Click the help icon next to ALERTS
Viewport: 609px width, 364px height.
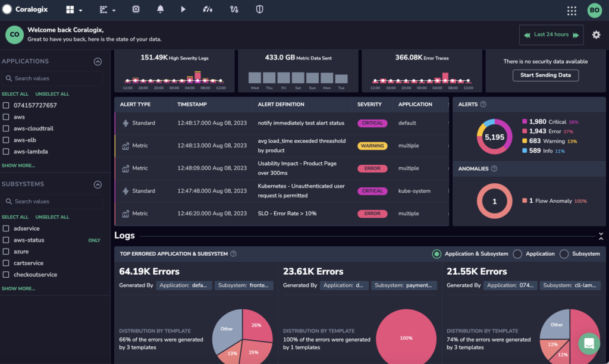[x=483, y=104]
